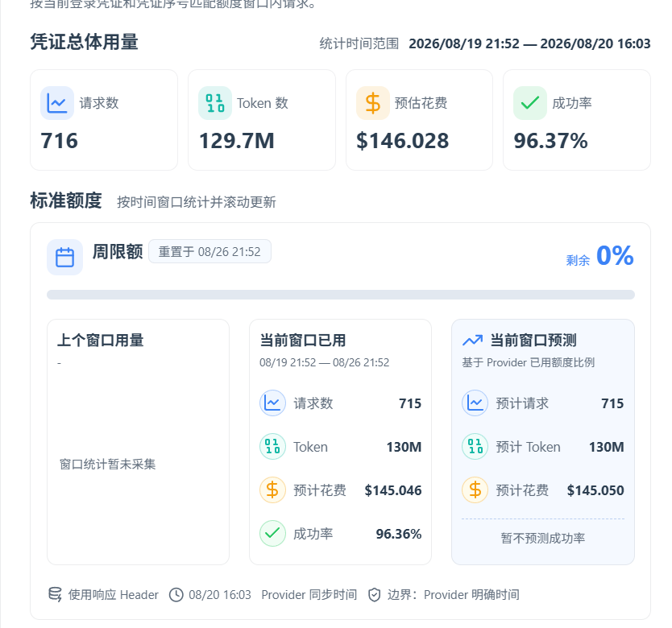Click the 周限额 title text
672x628 pixels.
click(118, 252)
